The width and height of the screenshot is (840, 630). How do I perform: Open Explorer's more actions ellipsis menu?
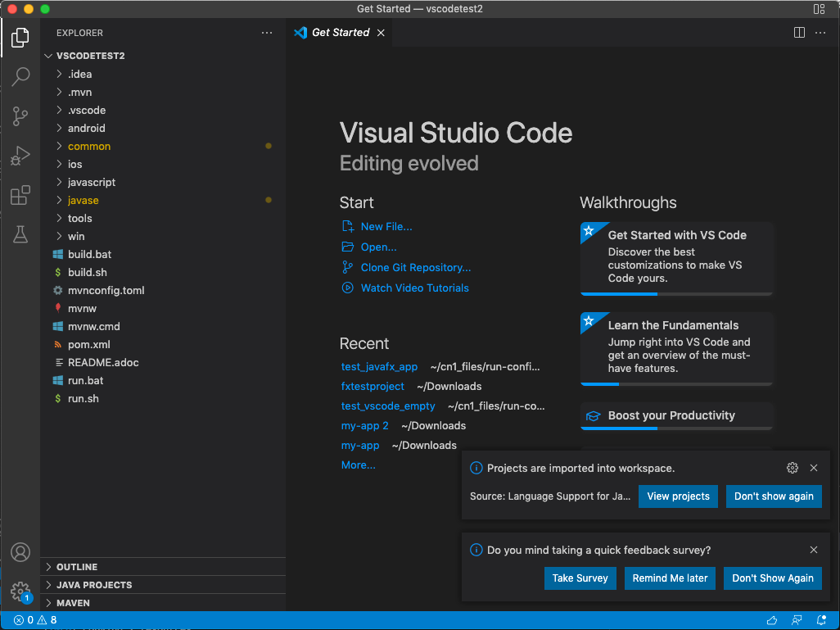(x=267, y=33)
